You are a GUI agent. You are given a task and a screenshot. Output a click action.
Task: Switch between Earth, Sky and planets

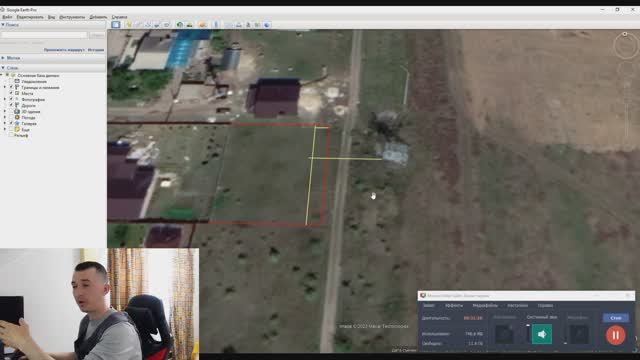202,25
